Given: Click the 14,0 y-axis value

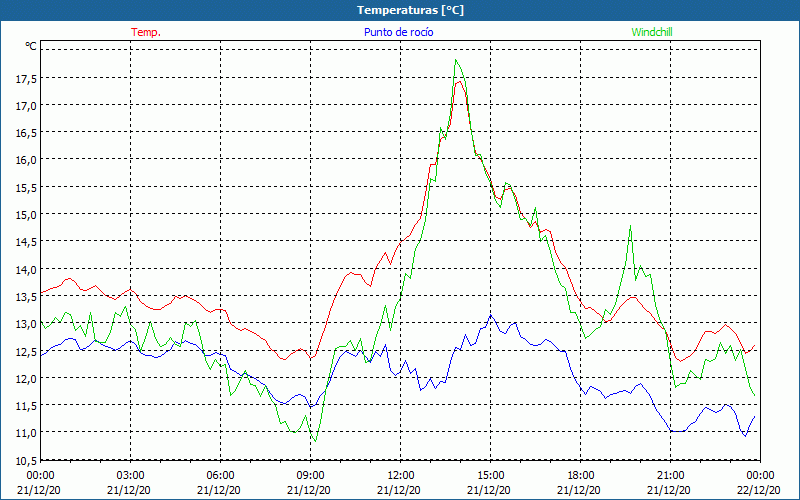Looking at the screenshot, I should coord(27,269).
